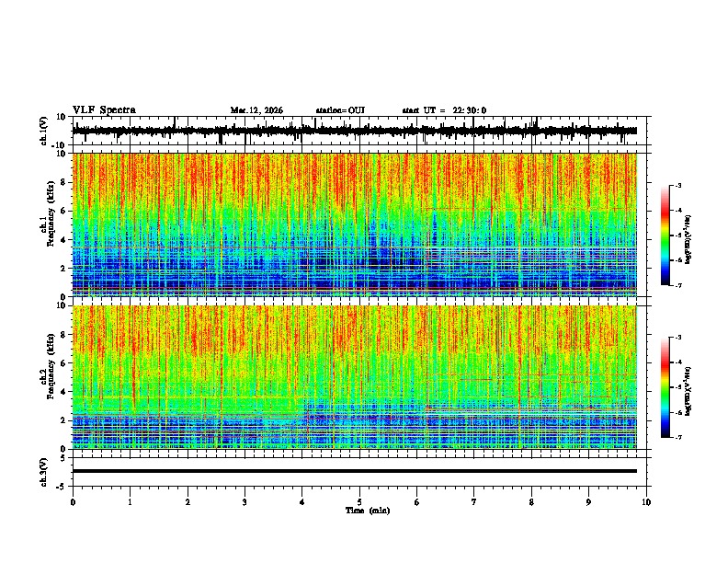The height and width of the screenshot is (563, 728).
Task: Click the ch.1 voltage waveform trace panel
Action: [x=358, y=131]
